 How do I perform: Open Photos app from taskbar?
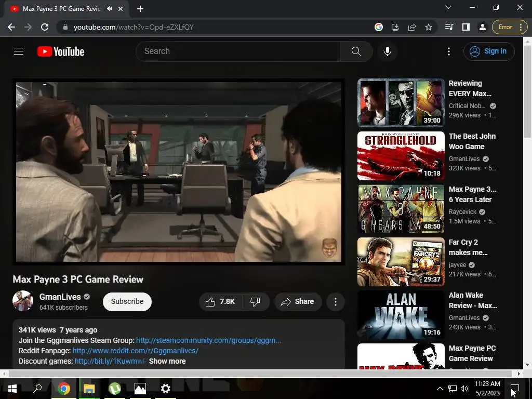point(140,389)
